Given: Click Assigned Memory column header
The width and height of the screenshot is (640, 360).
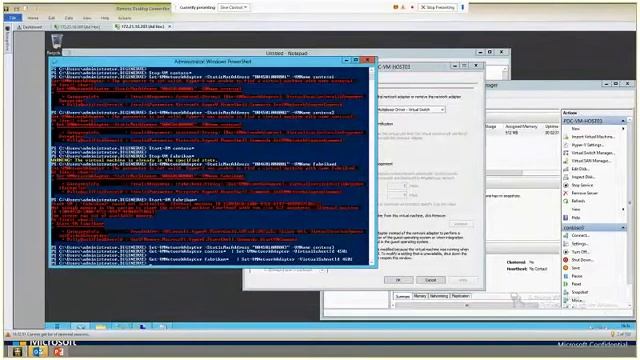Looking at the screenshot, I should [521, 127].
